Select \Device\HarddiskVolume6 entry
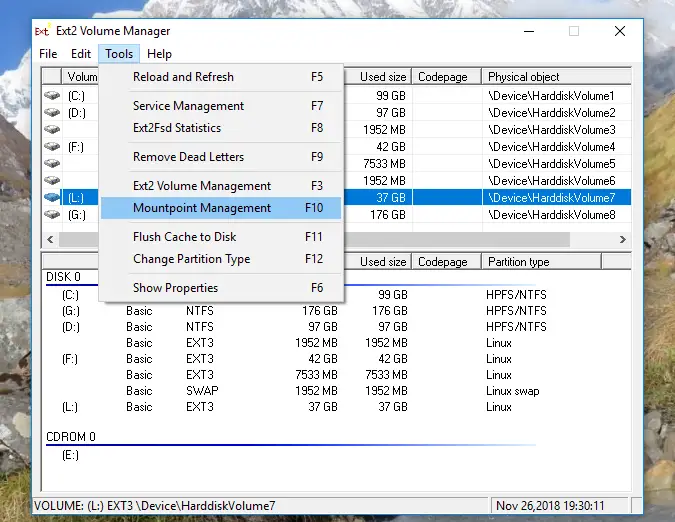675x522 pixels. [x=551, y=180]
